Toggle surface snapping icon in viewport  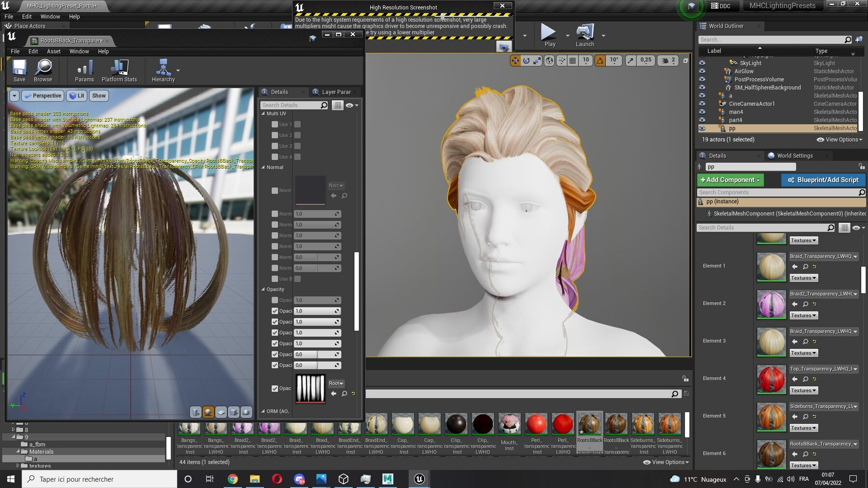561,61
